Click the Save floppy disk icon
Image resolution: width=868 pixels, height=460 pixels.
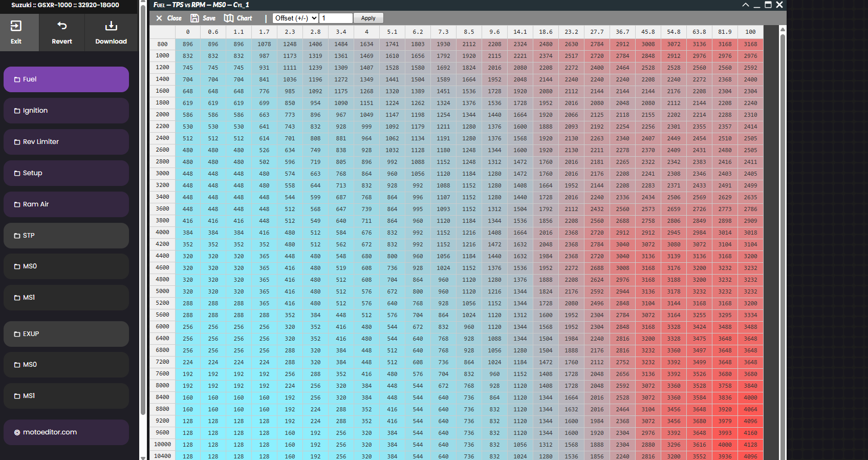point(195,18)
